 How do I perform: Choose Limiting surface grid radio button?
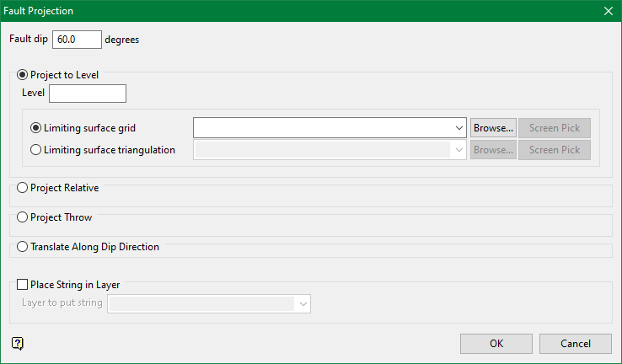click(x=35, y=128)
